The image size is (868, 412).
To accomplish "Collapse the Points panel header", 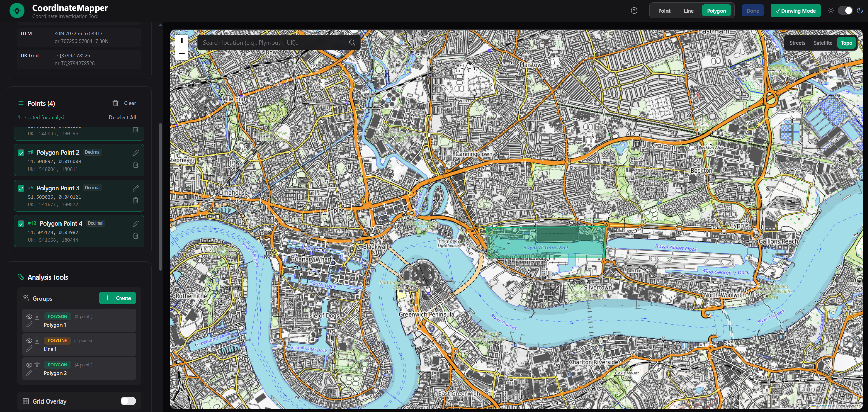I will 41,103.
